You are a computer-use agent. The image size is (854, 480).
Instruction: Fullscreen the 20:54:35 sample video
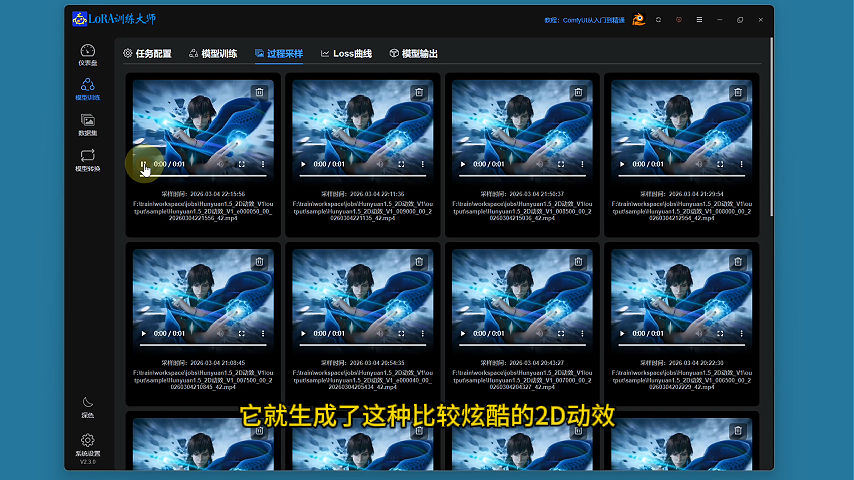pyautogui.click(x=401, y=333)
